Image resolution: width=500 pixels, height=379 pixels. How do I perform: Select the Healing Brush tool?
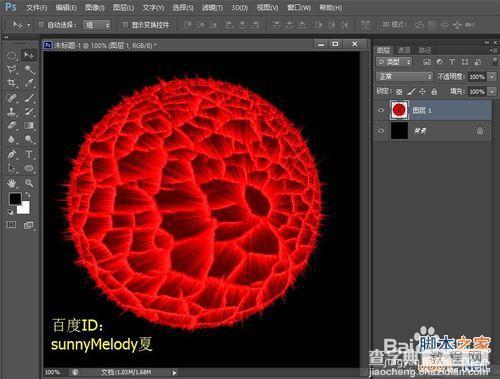click(12, 98)
